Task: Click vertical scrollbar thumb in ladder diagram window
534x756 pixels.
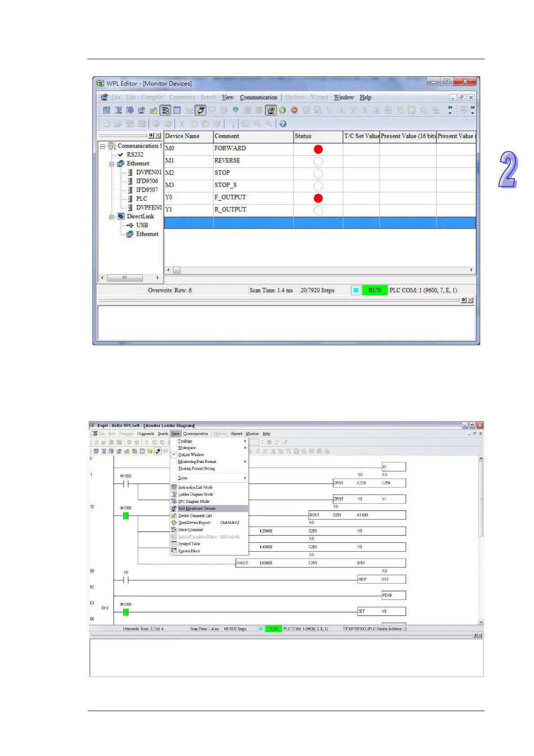Action: pos(481,499)
